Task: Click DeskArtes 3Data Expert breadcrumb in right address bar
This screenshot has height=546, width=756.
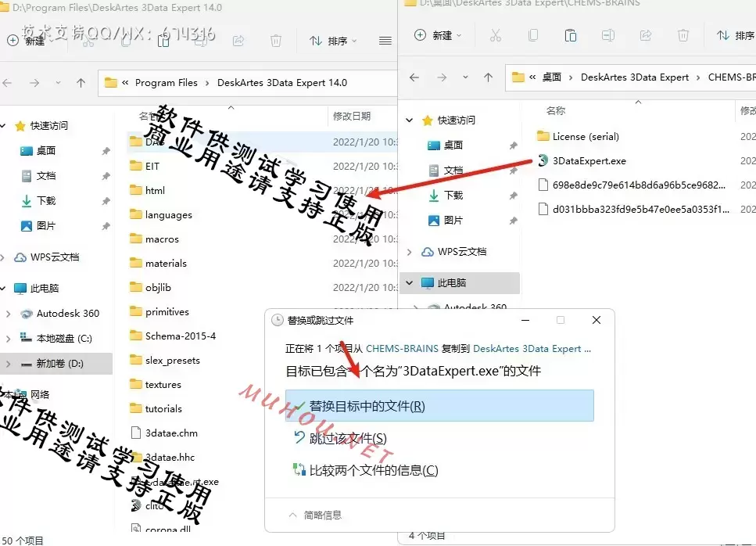Action: pos(635,77)
